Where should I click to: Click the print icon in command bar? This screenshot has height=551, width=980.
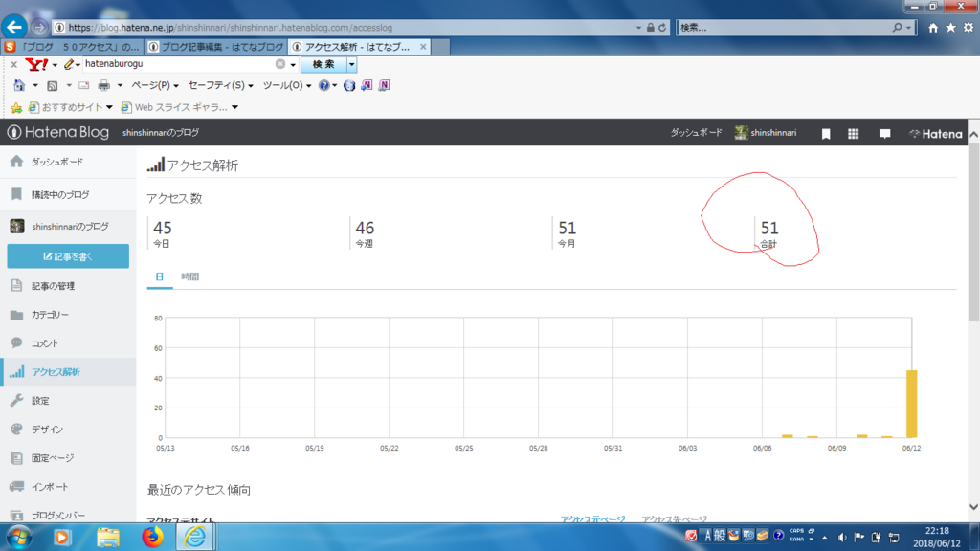click(103, 85)
